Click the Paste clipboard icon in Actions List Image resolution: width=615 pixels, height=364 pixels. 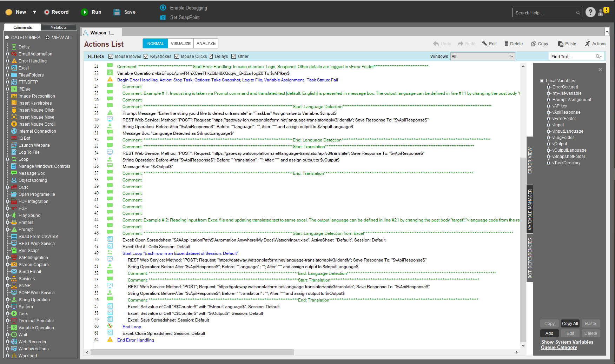561,44
